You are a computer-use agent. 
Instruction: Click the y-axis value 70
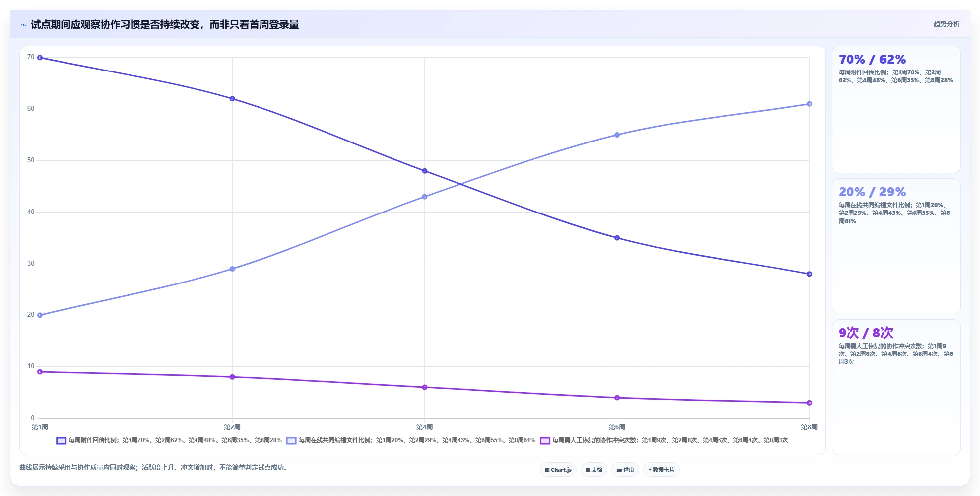[31, 57]
